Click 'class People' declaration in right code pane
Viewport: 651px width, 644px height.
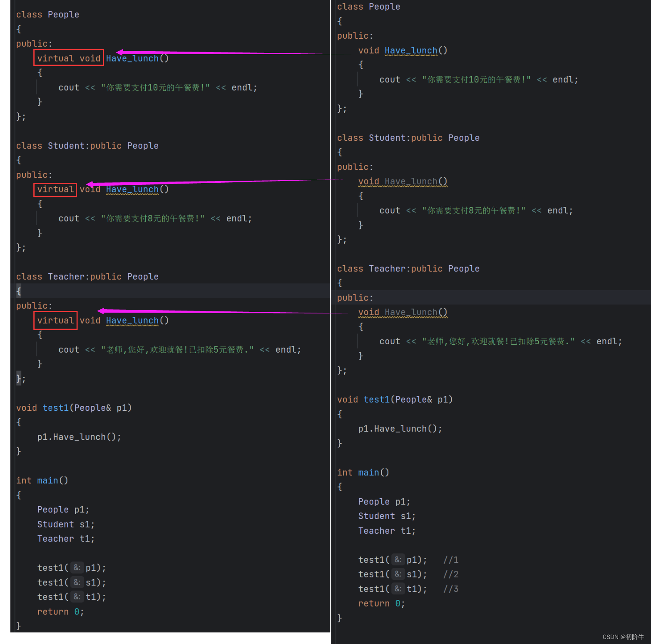[368, 7]
